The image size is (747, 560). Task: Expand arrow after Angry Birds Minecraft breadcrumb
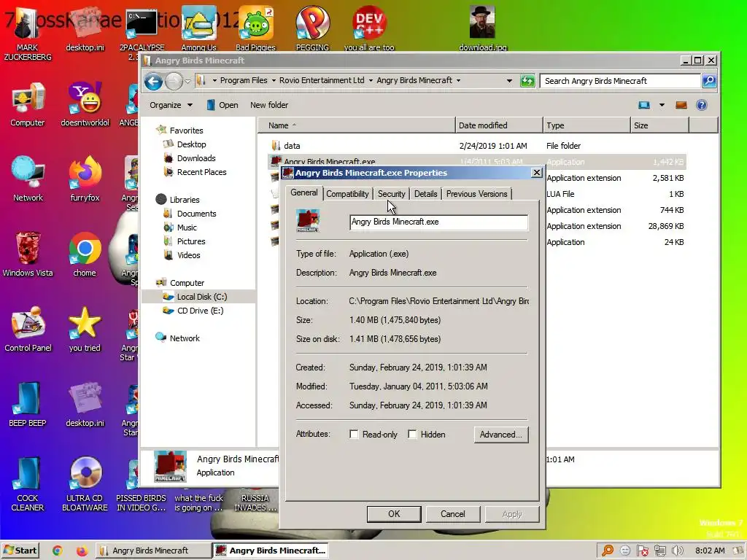click(x=458, y=80)
